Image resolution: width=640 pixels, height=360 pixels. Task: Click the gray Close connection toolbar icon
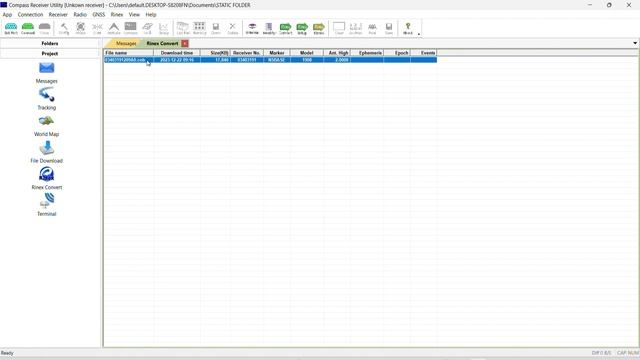[44, 28]
